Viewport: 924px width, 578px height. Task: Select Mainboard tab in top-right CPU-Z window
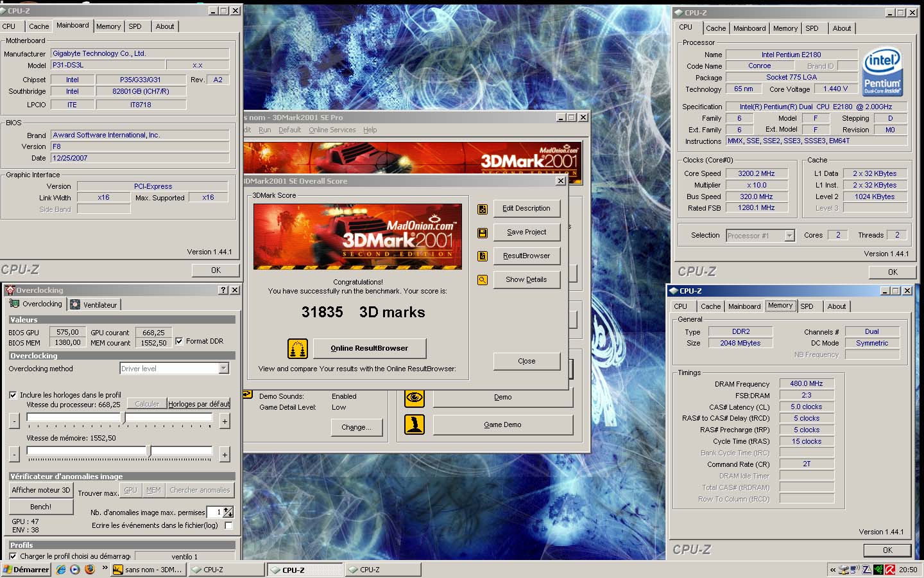pyautogui.click(x=749, y=28)
